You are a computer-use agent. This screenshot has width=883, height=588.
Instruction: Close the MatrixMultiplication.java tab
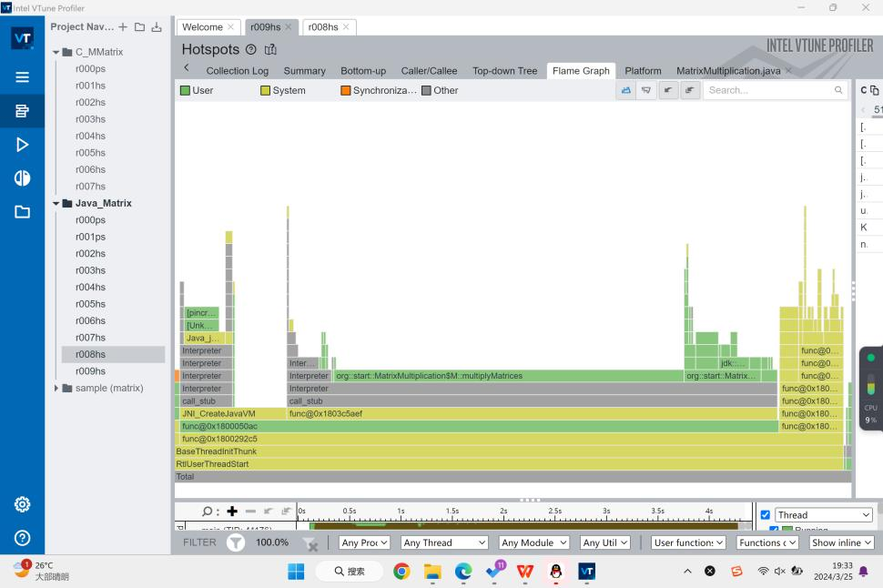pyautogui.click(x=788, y=70)
